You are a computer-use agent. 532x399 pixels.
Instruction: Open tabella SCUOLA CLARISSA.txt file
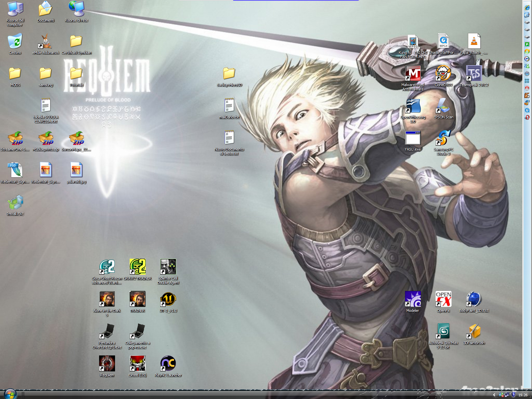click(x=46, y=111)
